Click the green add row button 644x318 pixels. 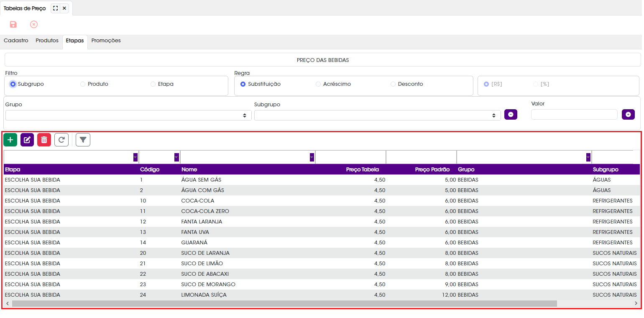click(10, 140)
